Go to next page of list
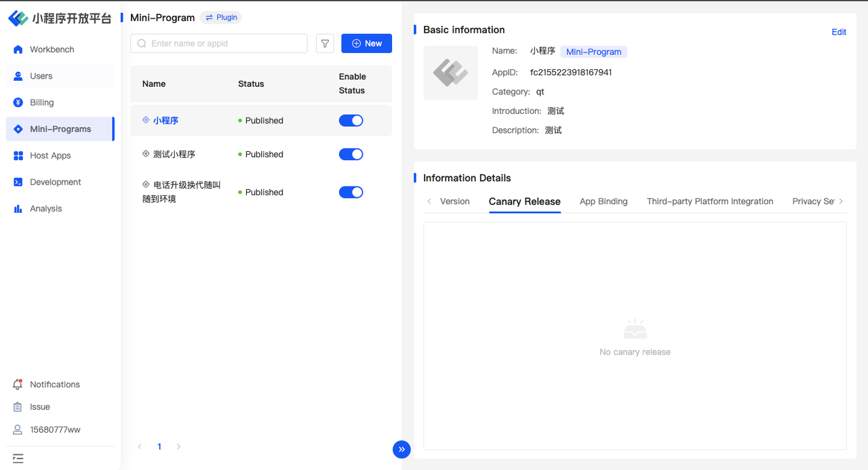Viewport: 868px width, 470px height. point(178,447)
